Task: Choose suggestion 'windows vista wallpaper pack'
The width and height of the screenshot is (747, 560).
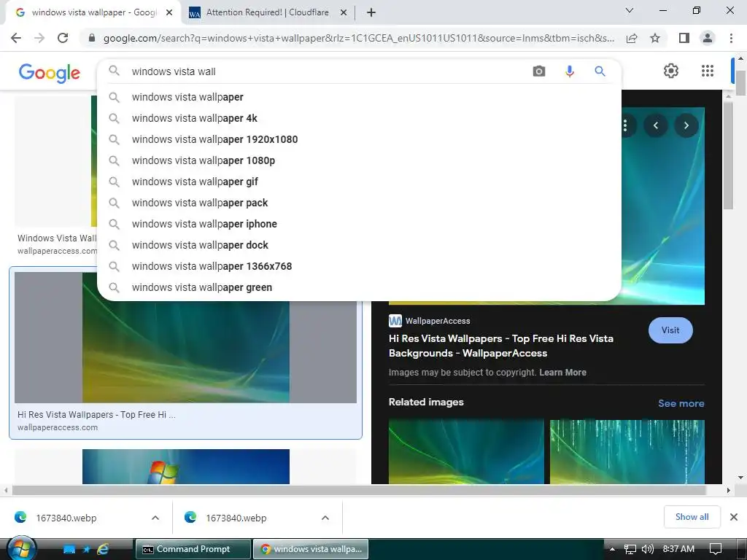Action: coord(359,203)
